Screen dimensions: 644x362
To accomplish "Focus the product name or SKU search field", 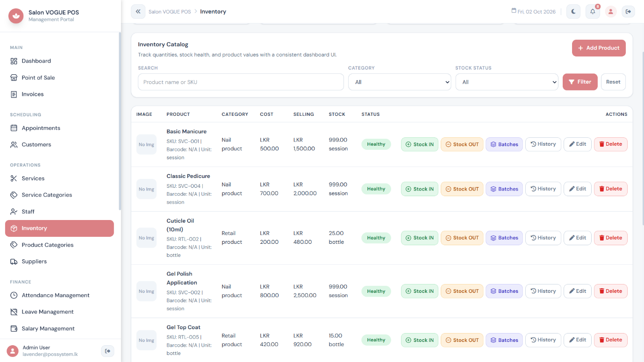I will pos(241,82).
